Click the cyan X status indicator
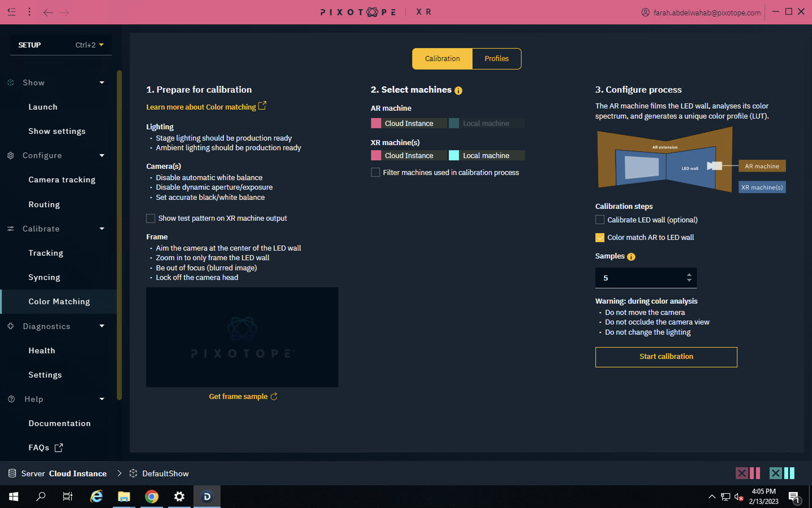 [x=775, y=473]
